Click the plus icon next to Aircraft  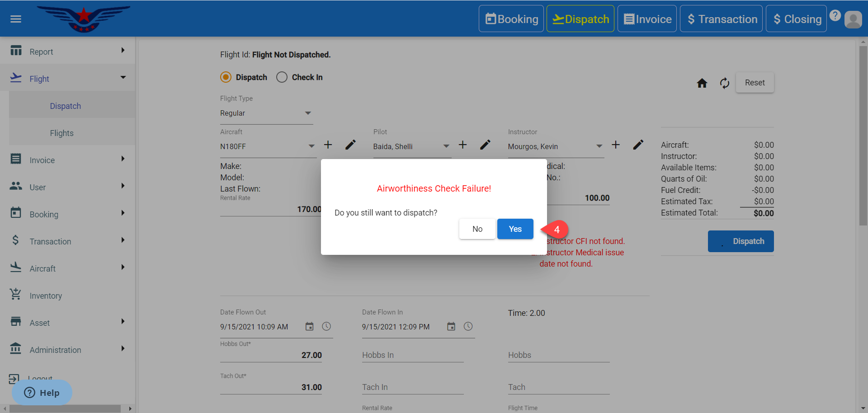pyautogui.click(x=328, y=145)
